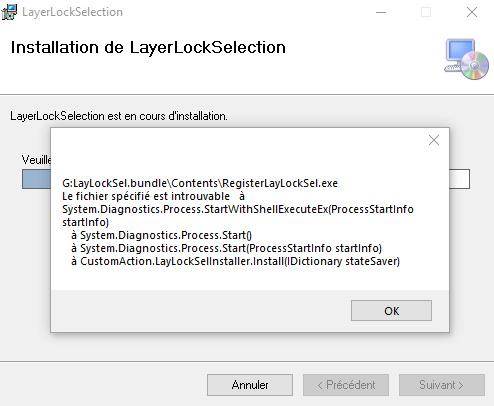Close the LayerLockSelection installer window
The image size is (494, 406).
coord(472,12)
